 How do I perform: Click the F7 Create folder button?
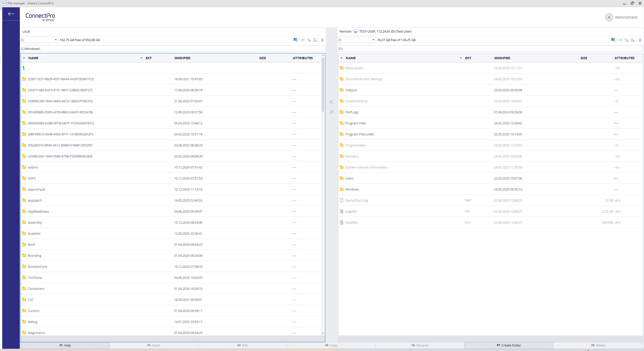coord(509,345)
